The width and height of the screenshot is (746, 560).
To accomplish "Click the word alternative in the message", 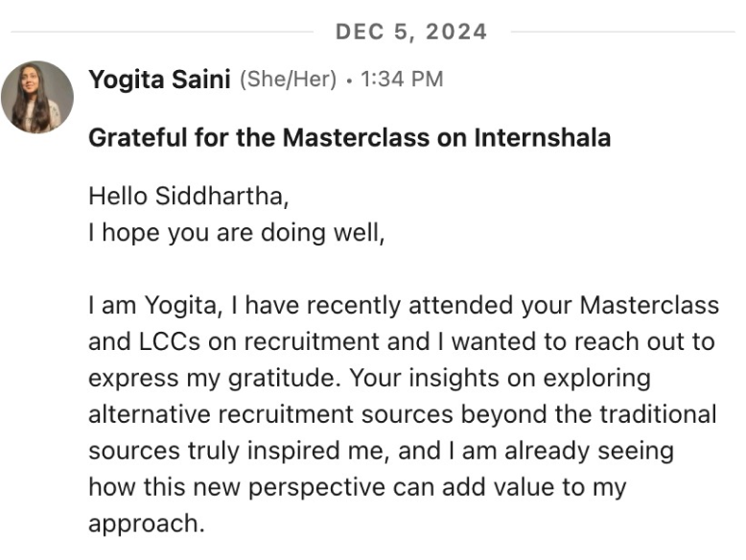I will tap(150, 414).
